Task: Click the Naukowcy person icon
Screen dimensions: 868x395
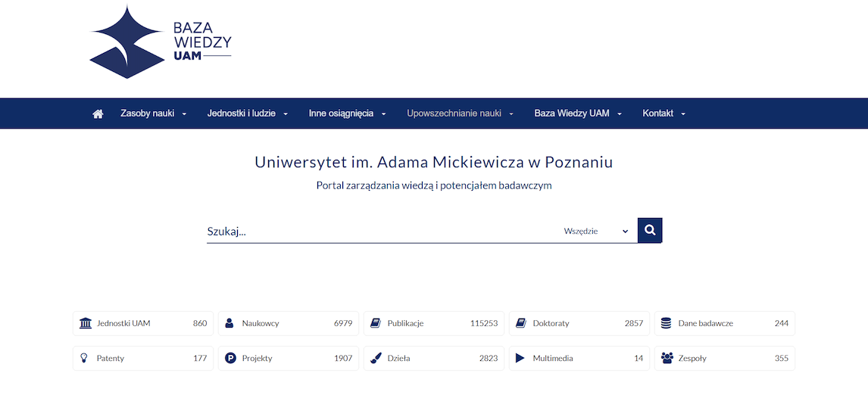Action: pos(229,323)
